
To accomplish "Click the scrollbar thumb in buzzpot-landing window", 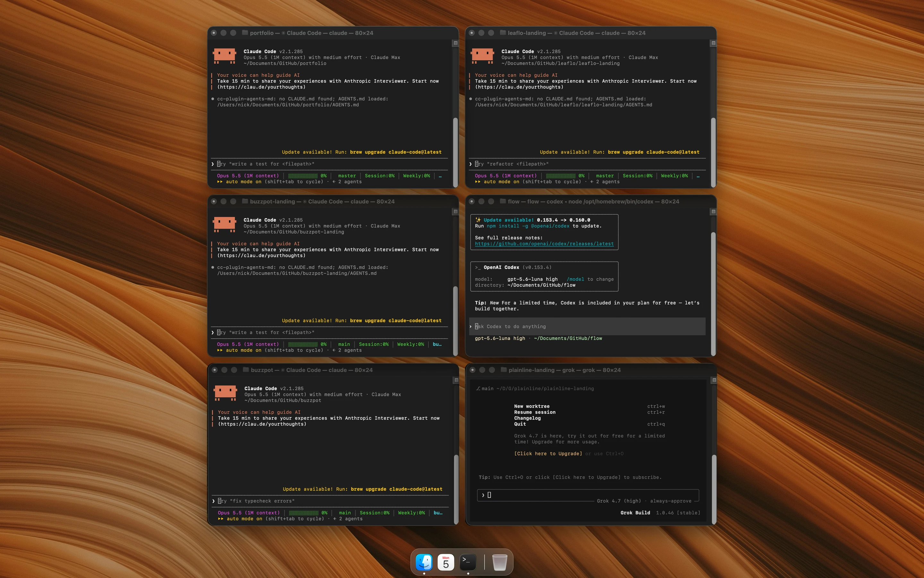I will click(455, 321).
